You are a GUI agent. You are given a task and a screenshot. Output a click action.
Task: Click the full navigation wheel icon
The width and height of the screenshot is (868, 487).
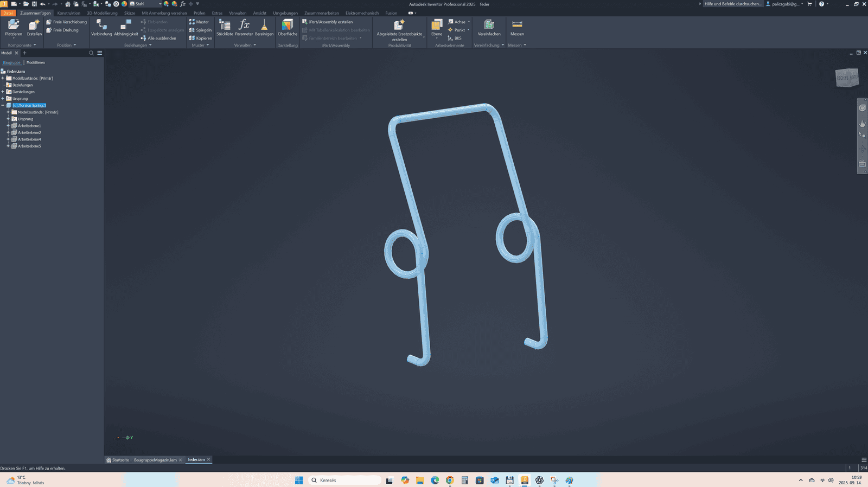862,108
